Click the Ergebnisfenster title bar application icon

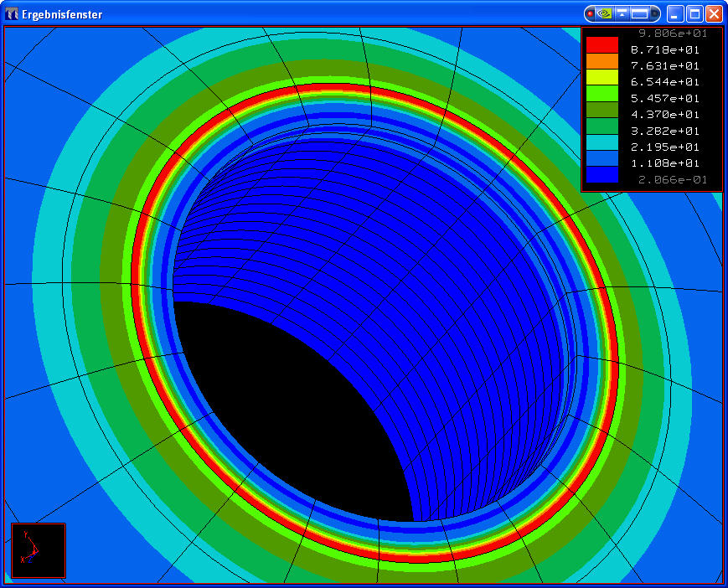point(11,14)
